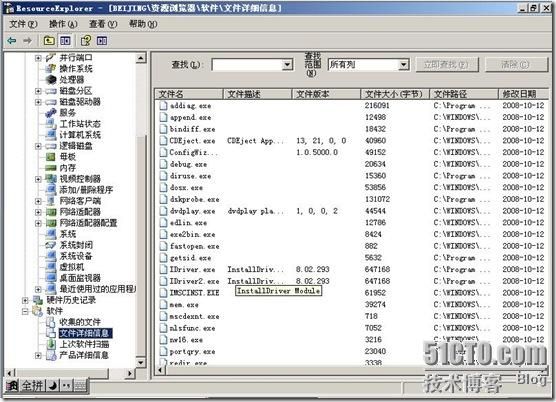The height and width of the screenshot is (402, 556).
Task: Click the 软件 folder icon
Action: click(38, 311)
